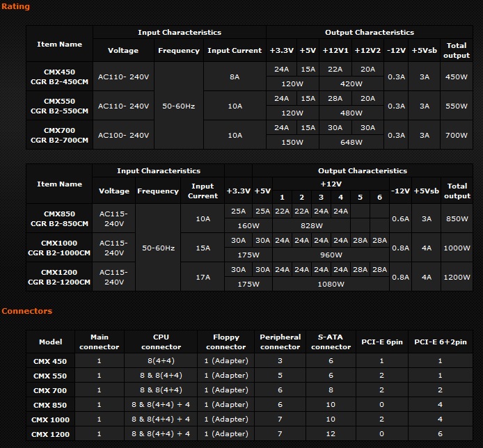Click the PCI-E 6+2pin value 6 for CMX 1200
This screenshot has height=448, width=483.
[440, 434]
